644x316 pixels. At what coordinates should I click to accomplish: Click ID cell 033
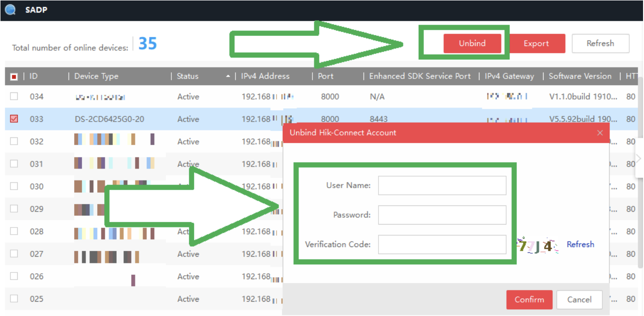(x=36, y=119)
